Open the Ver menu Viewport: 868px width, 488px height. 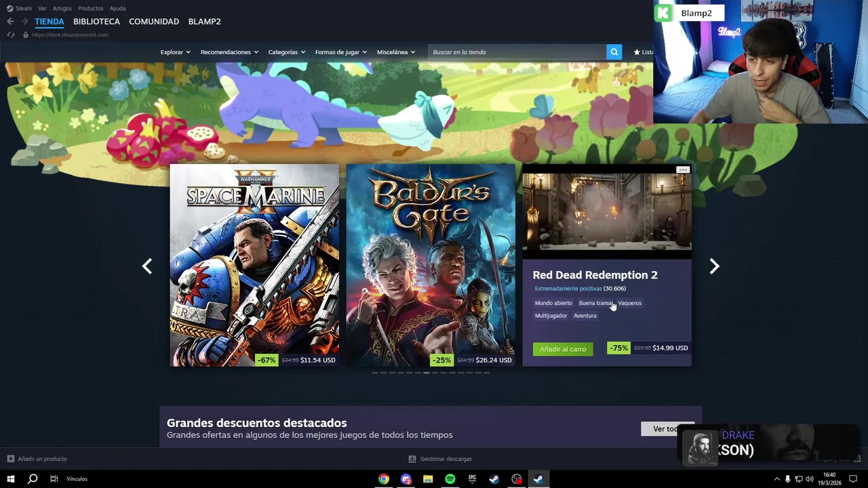tap(42, 8)
